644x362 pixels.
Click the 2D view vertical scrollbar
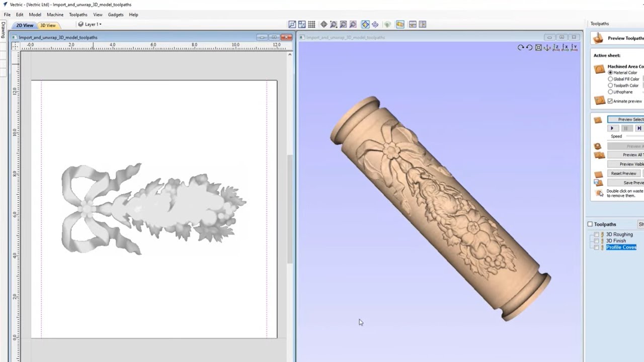pos(290,209)
